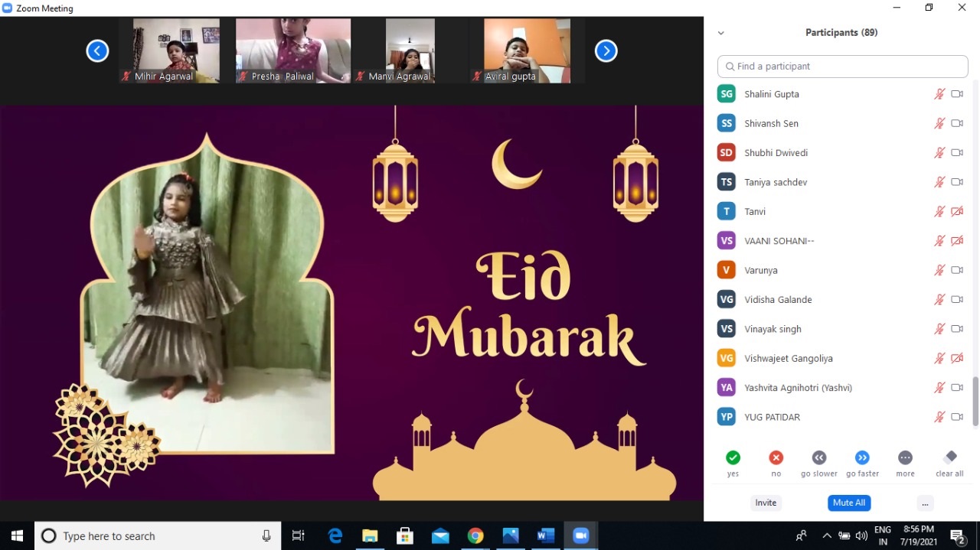Viewport: 980px width, 550px height.
Task: Select participant name 'Vidisha Galande'
Action: pos(778,300)
